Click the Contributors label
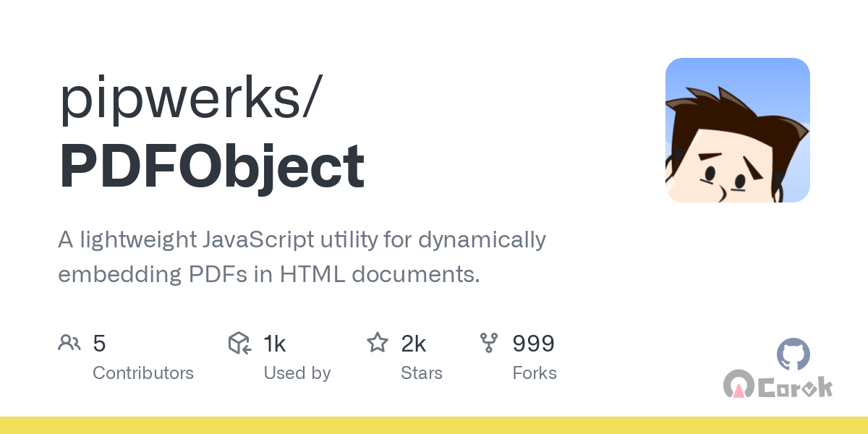This screenshot has width=868, height=434. [x=143, y=373]
